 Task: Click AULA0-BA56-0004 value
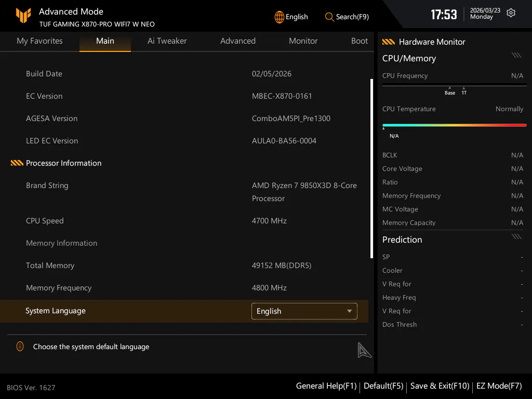(284, 141)
